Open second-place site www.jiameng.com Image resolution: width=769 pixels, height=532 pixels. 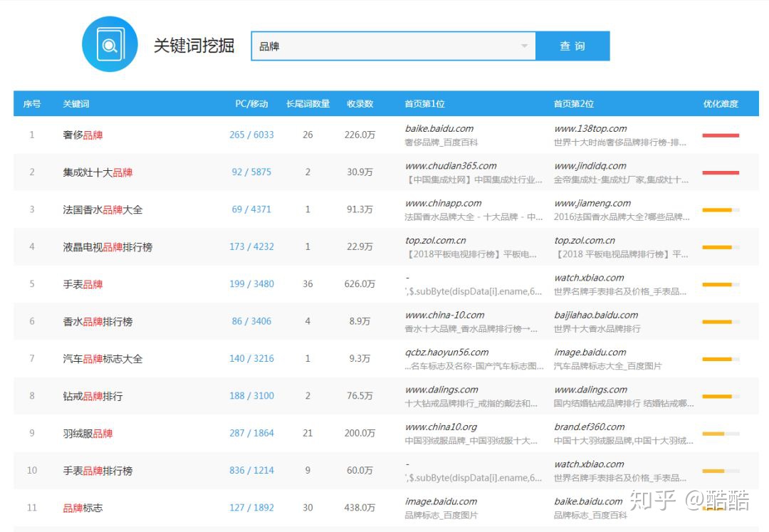click(x=592, y=203)
